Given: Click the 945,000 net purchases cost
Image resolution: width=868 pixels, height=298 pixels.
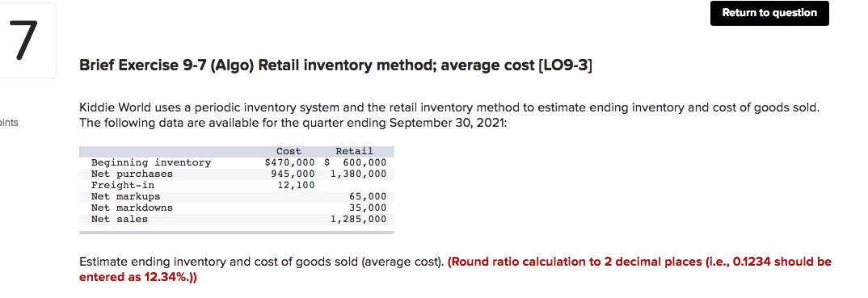Looking at the screenshot, I should pyautogui.click(x=293, y=174).
